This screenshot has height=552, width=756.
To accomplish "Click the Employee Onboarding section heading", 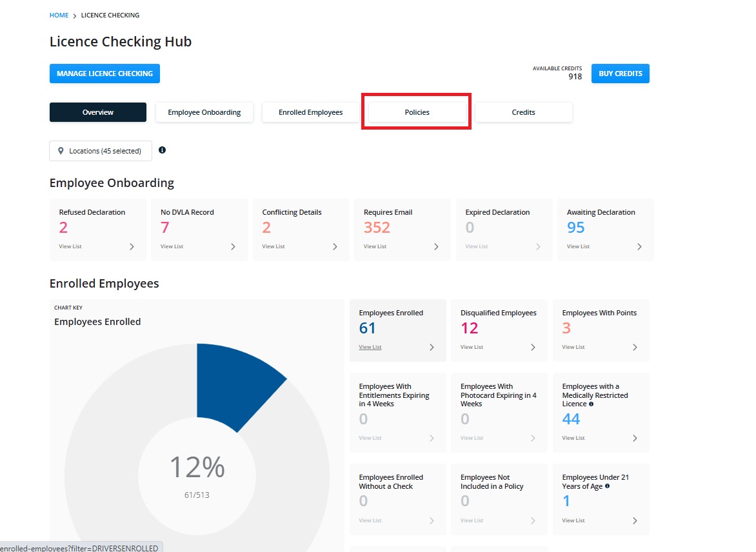I will [112, 183].
